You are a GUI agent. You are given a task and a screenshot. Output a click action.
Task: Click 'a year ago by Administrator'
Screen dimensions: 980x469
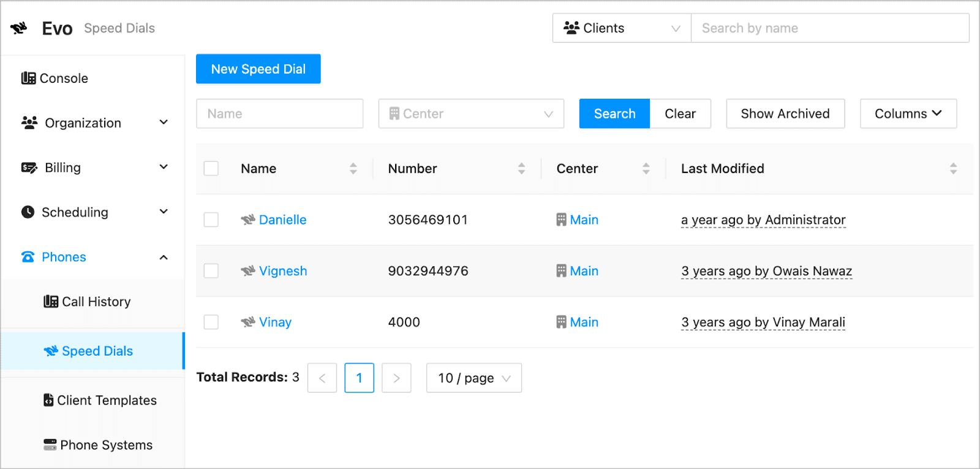pyautogui.click(x=763, y=219)
